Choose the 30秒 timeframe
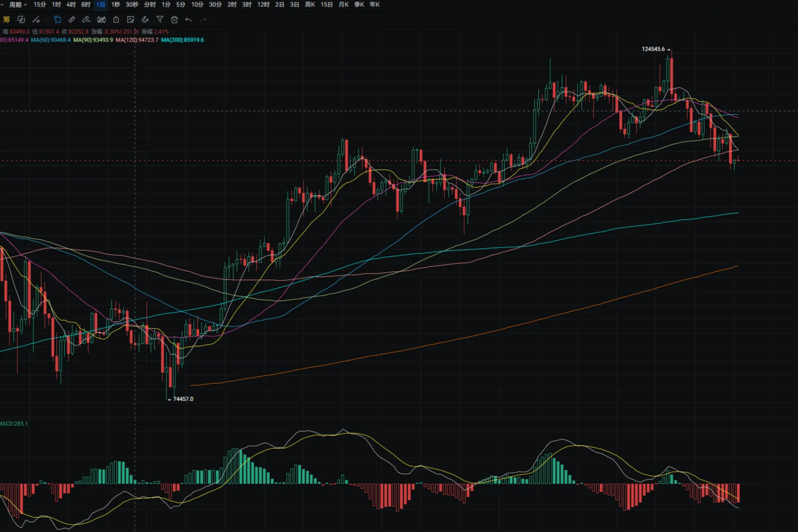The height and width of the screenshot is (532, 798). click(x=132, y=5)
